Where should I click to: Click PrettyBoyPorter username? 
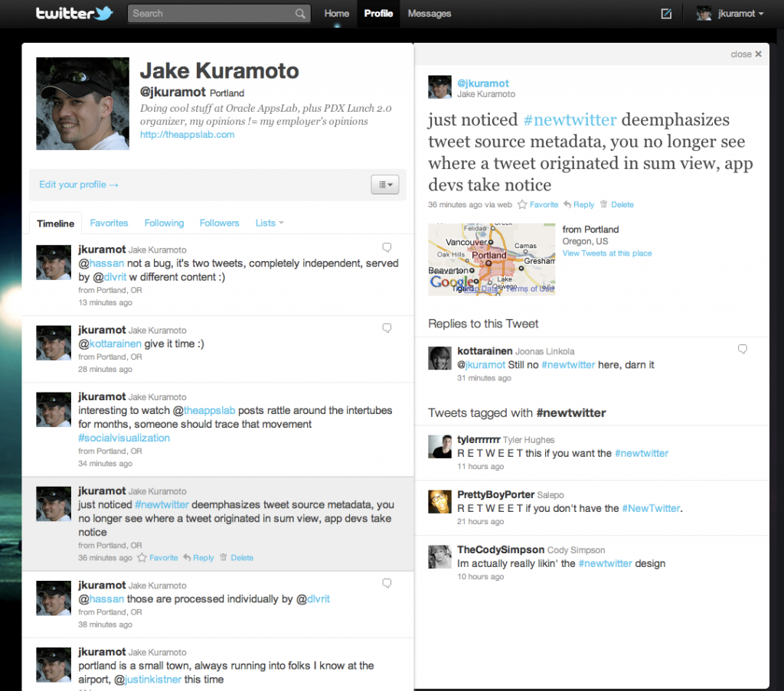tap(496, 494)
